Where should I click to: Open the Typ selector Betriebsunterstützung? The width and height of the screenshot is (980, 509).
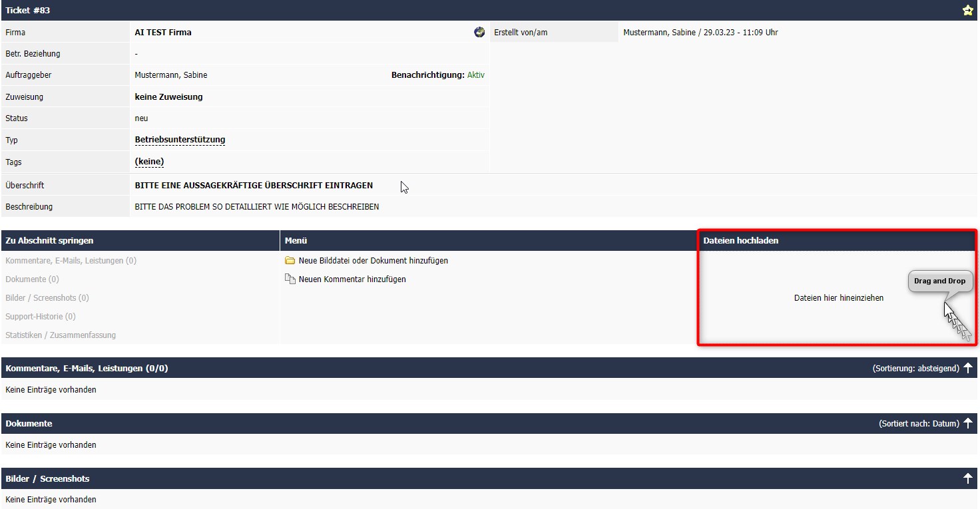180,140
